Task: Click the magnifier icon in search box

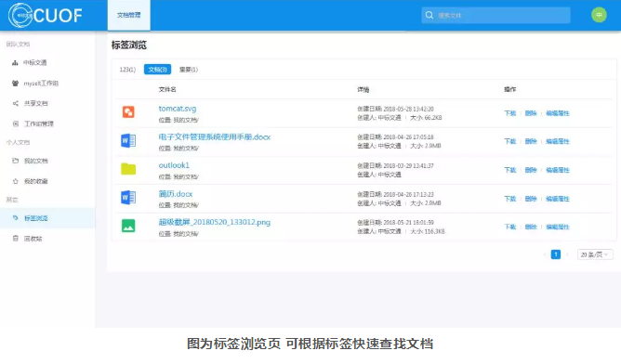Action: click(429, 15)
